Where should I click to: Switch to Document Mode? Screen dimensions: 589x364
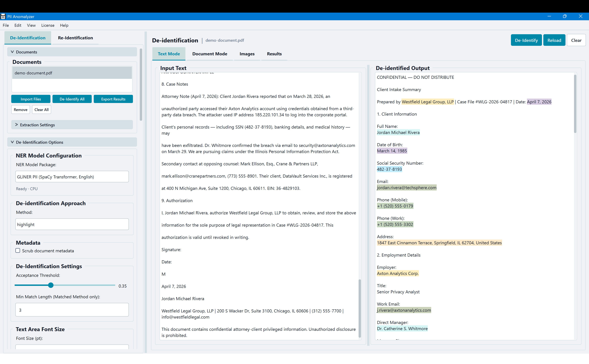pos(209,54)
